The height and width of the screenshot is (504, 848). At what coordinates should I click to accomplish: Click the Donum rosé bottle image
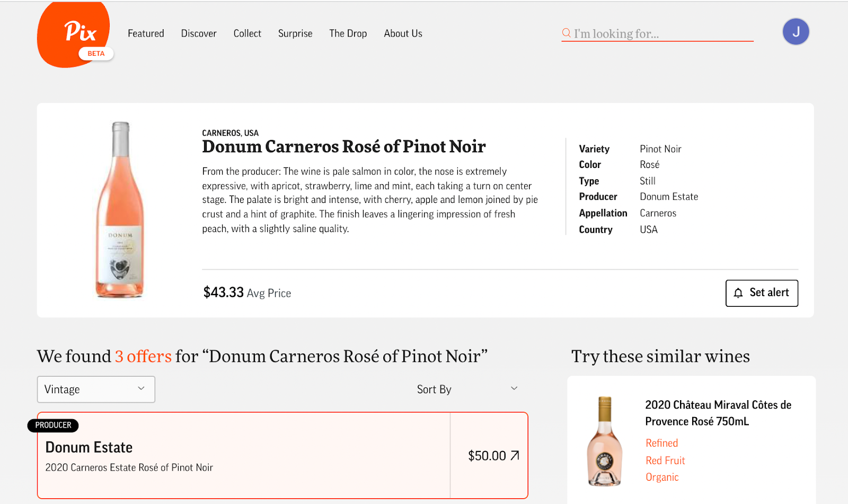point(120,210)
